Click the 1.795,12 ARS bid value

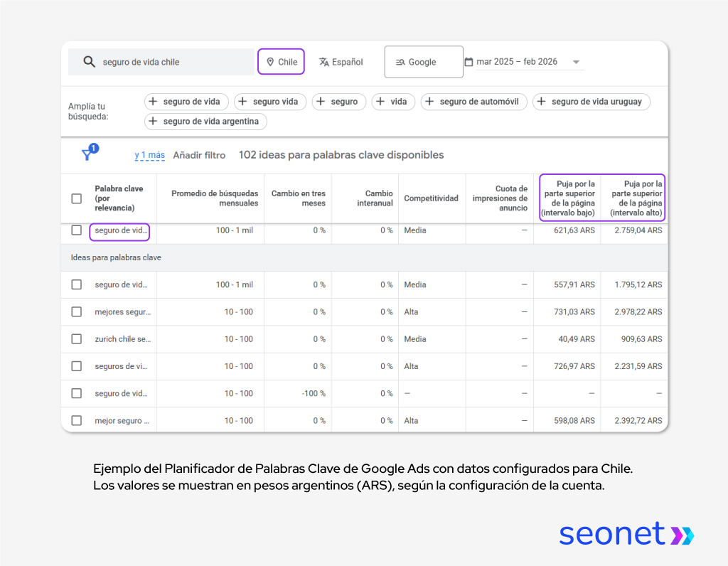coord(638,284)
